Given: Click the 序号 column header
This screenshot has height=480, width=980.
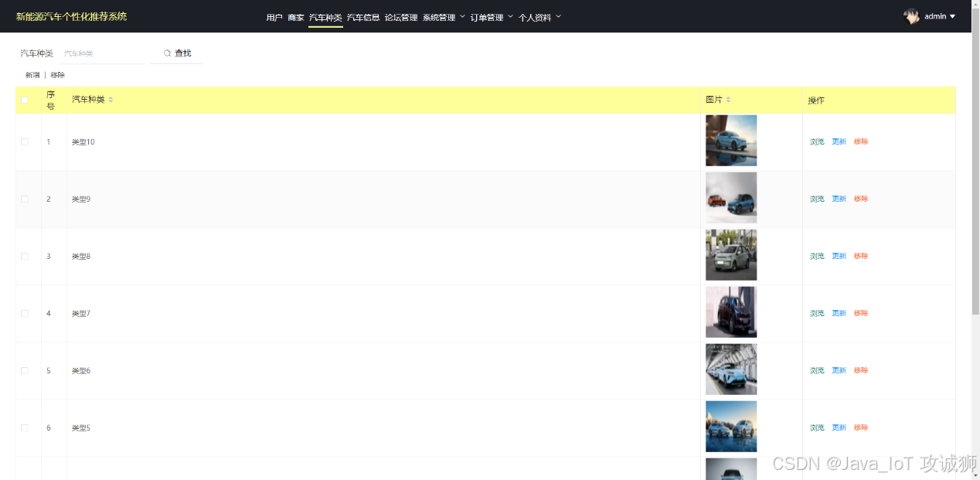Looking at the screenshot, I should pos(51,100).
